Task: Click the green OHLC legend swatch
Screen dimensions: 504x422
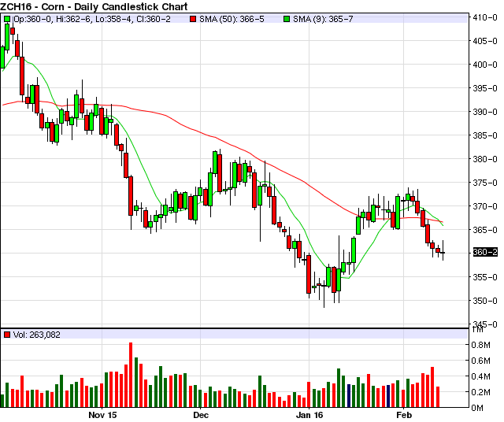Action: point(7,19)
